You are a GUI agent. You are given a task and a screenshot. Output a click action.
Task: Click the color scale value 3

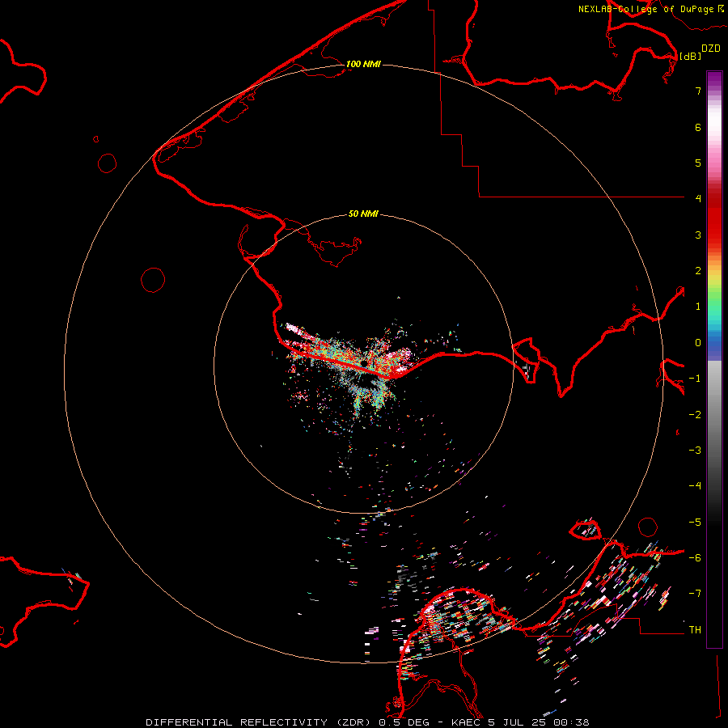pyautogui.click(x=698, y=235)
